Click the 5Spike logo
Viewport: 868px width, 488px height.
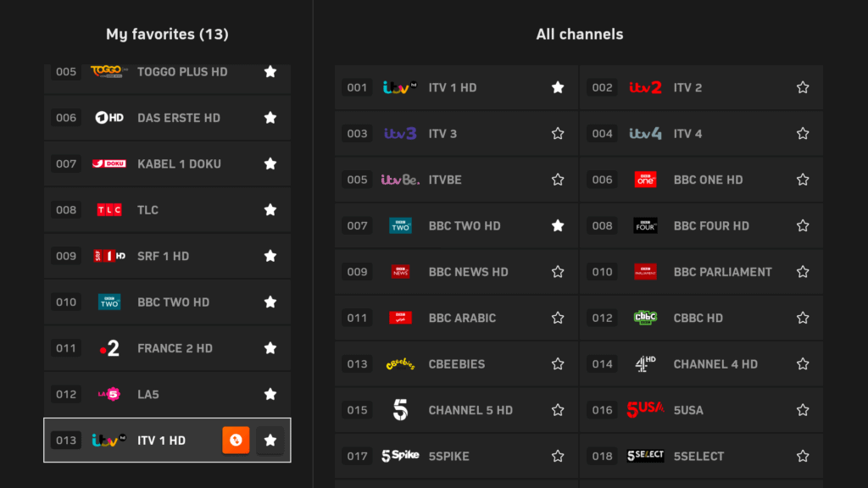click(x=400, y=456)
